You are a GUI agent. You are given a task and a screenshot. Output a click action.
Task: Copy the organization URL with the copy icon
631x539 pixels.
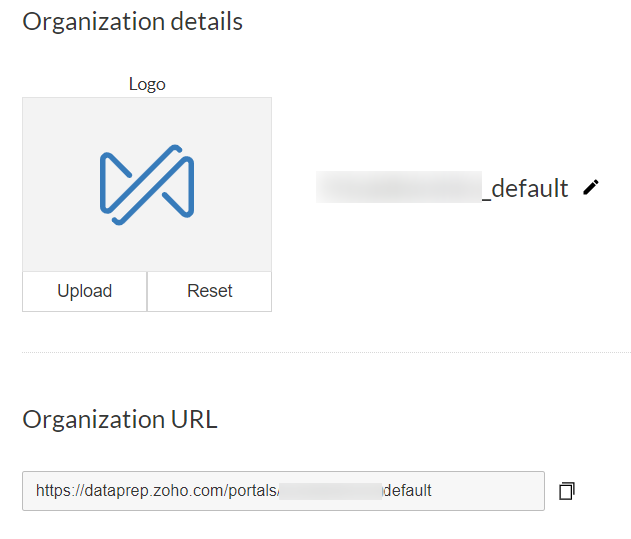567,491
